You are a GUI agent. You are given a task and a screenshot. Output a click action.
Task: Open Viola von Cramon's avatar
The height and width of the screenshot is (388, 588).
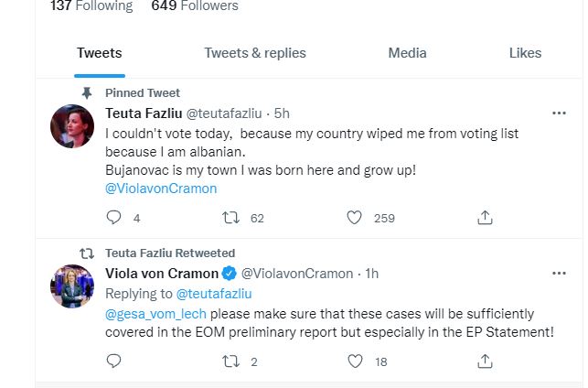pos(73,286)
